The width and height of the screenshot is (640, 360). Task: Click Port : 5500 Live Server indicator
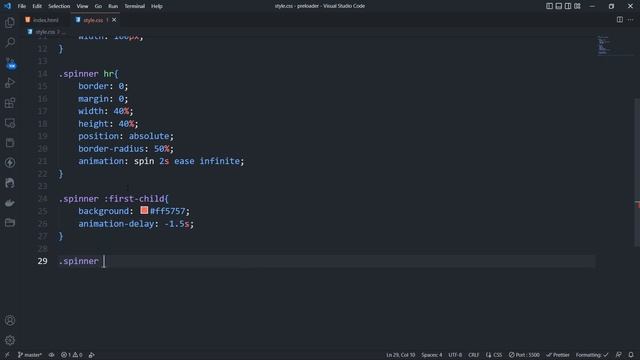524,355
